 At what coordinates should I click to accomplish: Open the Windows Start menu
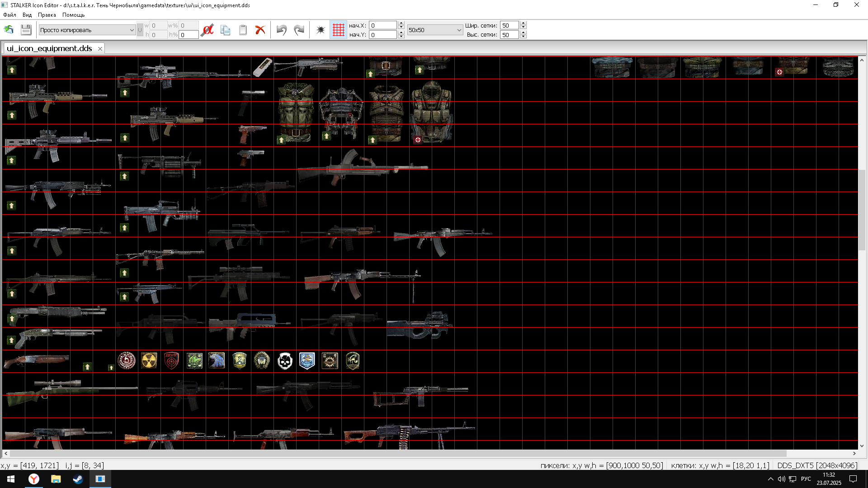[x=11, y=479]
